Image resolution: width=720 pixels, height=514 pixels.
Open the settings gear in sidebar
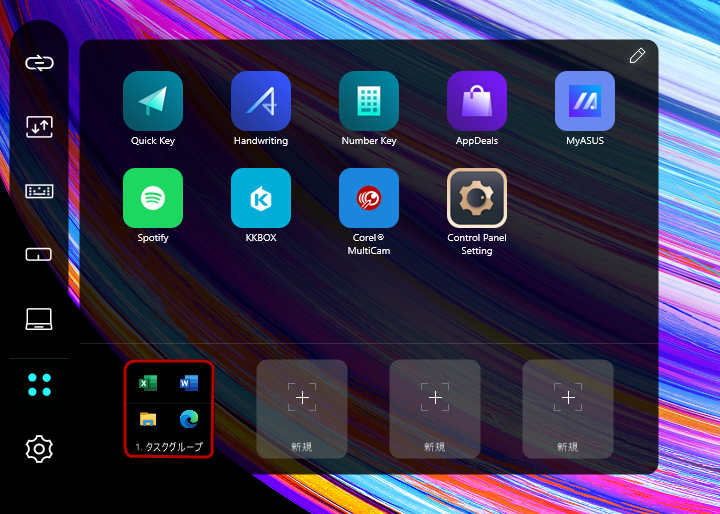[x=39, y=449]
